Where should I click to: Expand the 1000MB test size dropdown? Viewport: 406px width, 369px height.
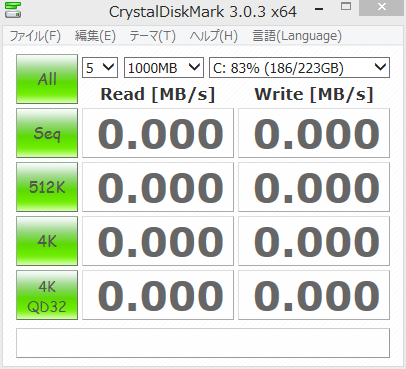164,68
